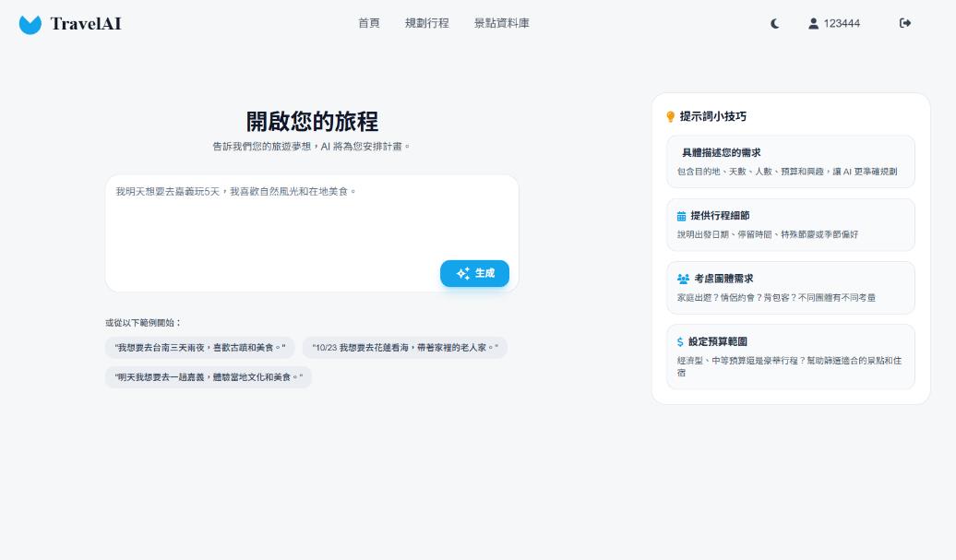Click the calendar icon beside 提供行程細節
This screenshot has width=956, height=560.
click(x=682, y=216)
